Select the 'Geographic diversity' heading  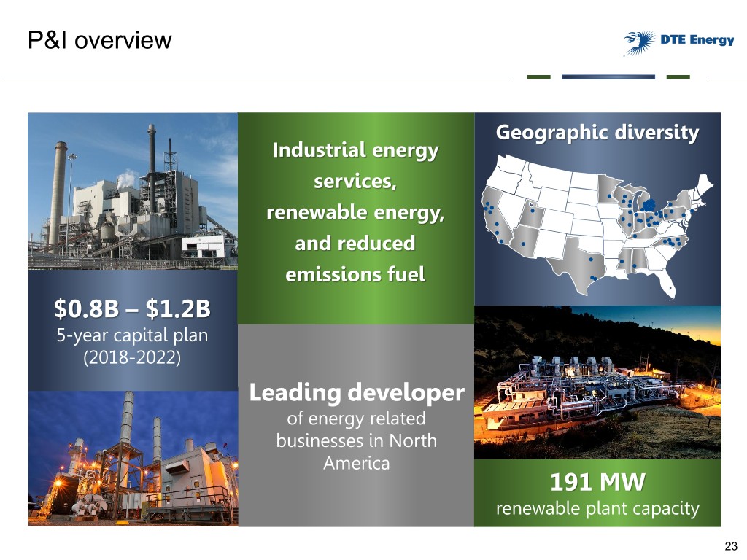click(597, 132)
